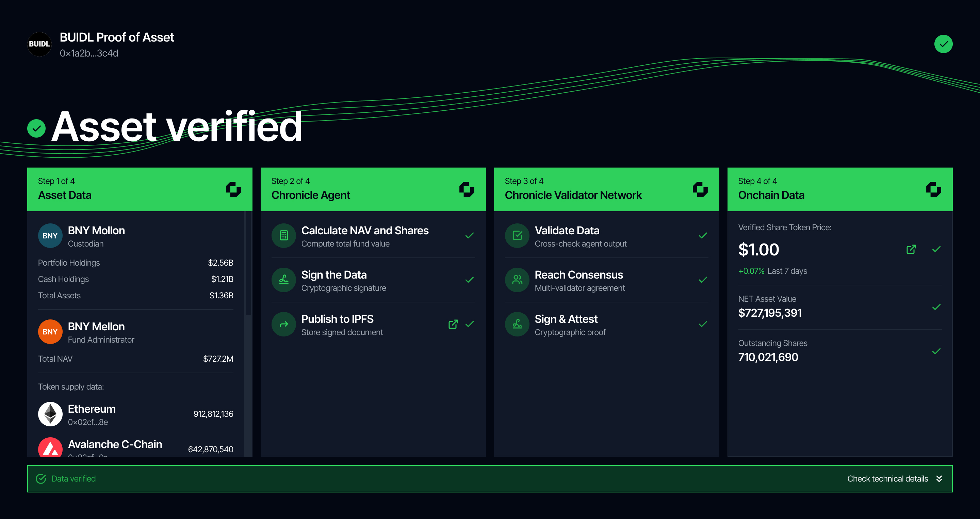Click the Reach Consensus title

tap(578, 275)
